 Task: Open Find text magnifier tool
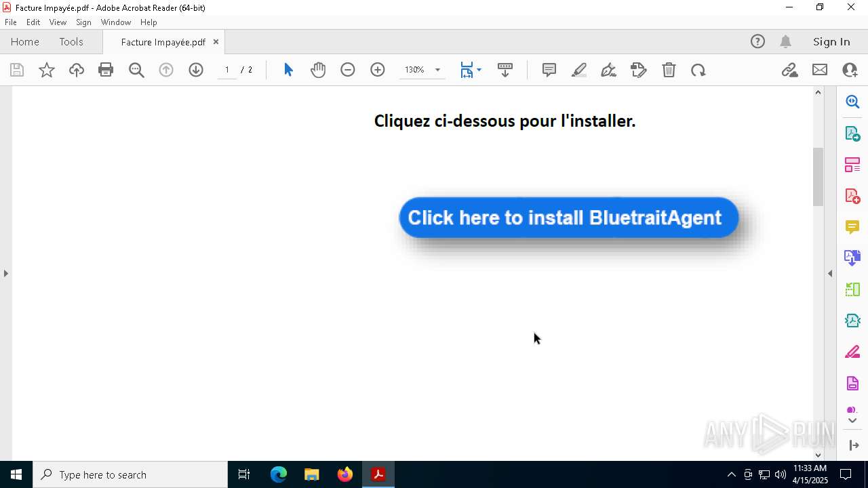(136, 70)
